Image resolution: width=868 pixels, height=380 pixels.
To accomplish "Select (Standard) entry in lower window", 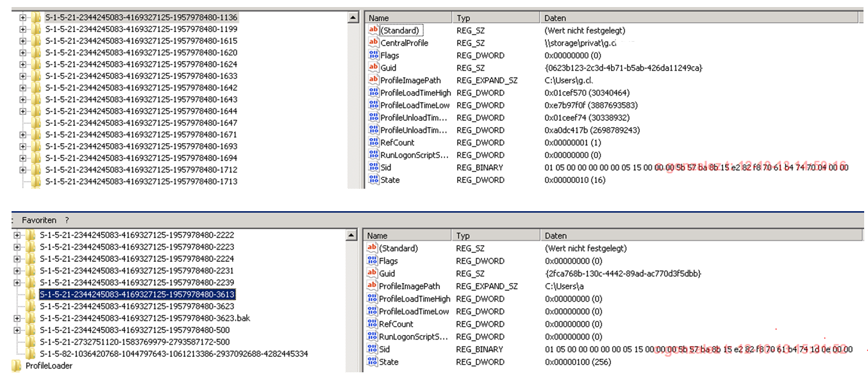I will pyautogui.click(x=398, y=248).
